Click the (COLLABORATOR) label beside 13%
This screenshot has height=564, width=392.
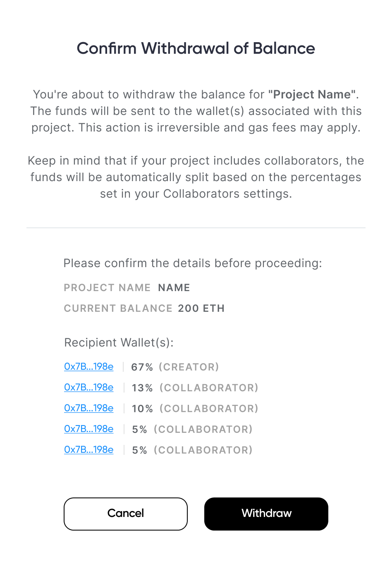[x=209, y=388]
